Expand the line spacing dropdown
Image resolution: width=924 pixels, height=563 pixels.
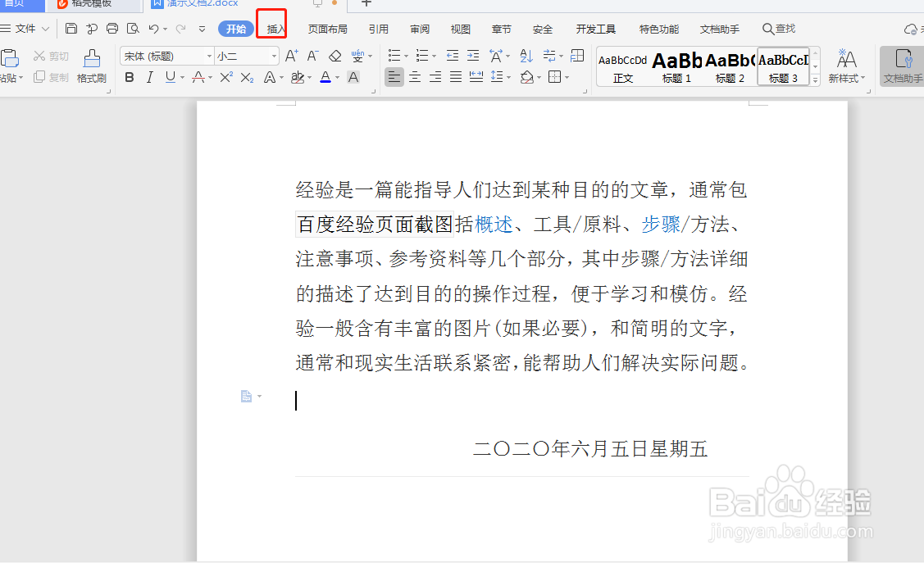point(508,78)
